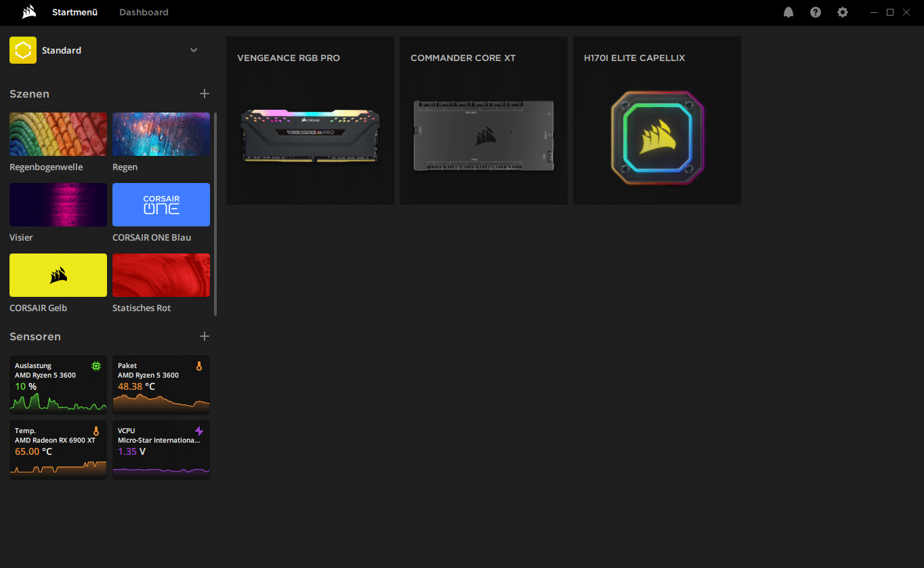
Task: Add a new sensor with plus icon
Action: pyautogui.click(x=205, y=336)
